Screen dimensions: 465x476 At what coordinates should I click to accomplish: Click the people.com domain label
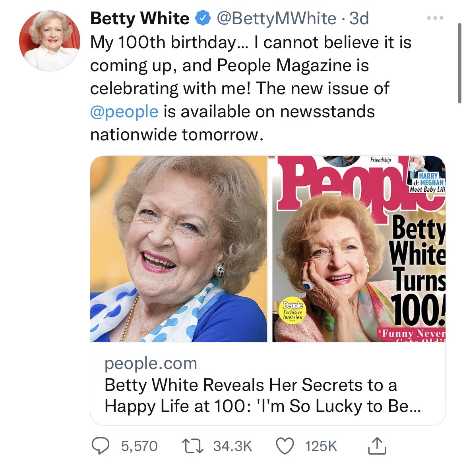151,363
